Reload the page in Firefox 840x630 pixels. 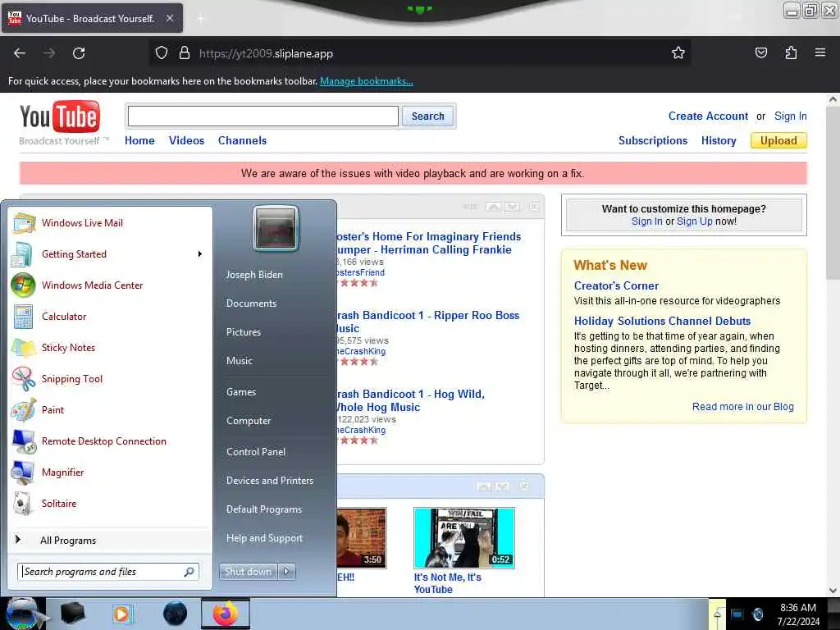pyautogui.click(x=79, y=53)
